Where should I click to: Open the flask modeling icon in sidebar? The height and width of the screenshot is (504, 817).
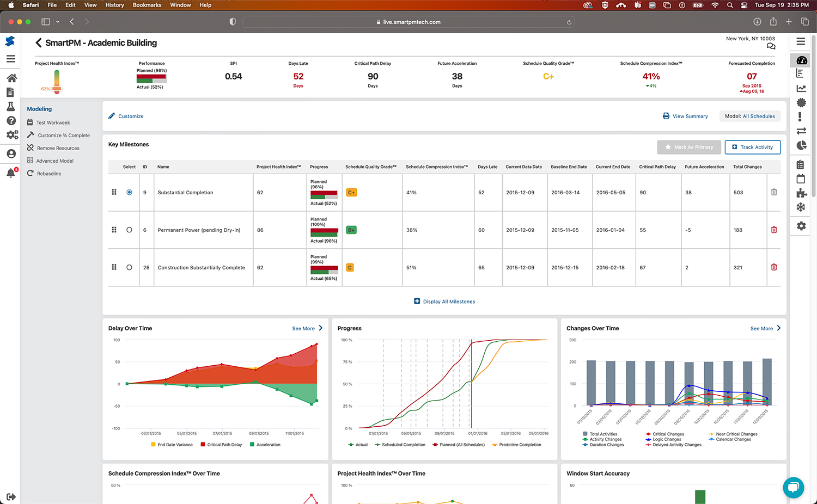[x=10, y=107]
